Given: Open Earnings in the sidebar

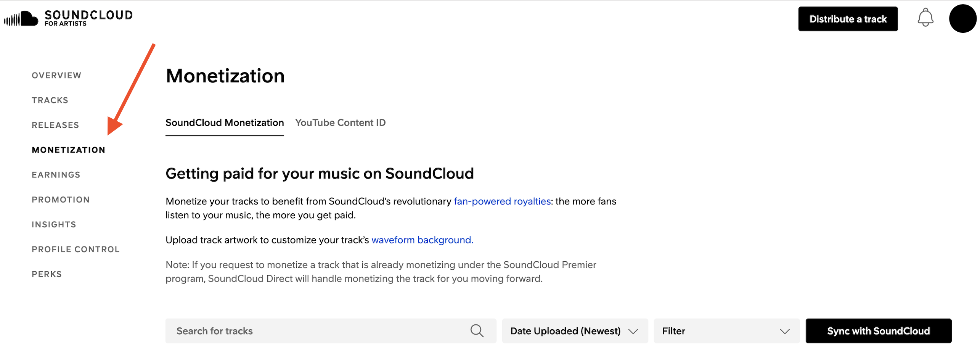Looking at the screenshot, I should click(x=56, y=175).
